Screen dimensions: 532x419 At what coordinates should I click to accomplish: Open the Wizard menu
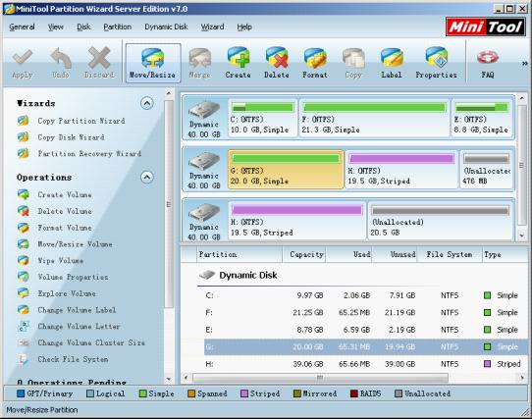click(x=212, y=26)
